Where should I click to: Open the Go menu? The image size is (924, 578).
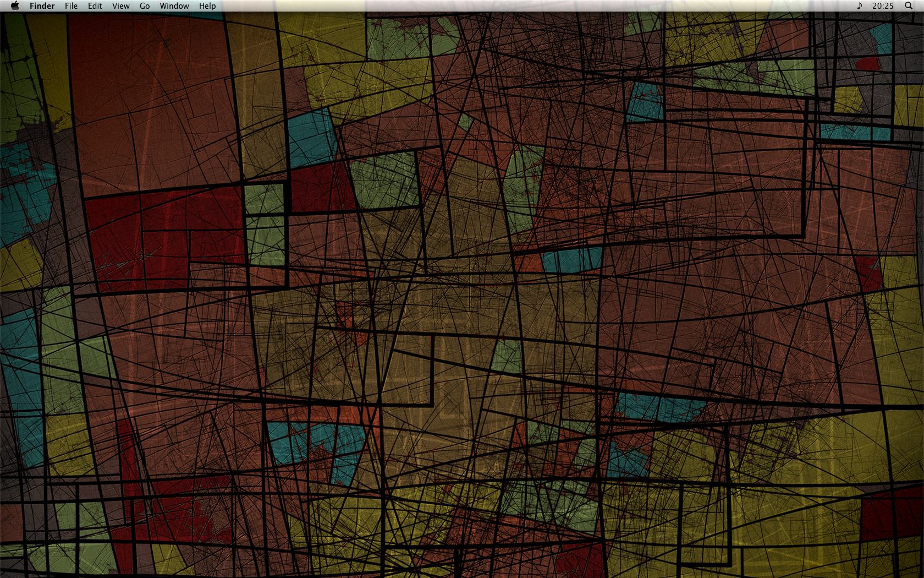point(145,6)
